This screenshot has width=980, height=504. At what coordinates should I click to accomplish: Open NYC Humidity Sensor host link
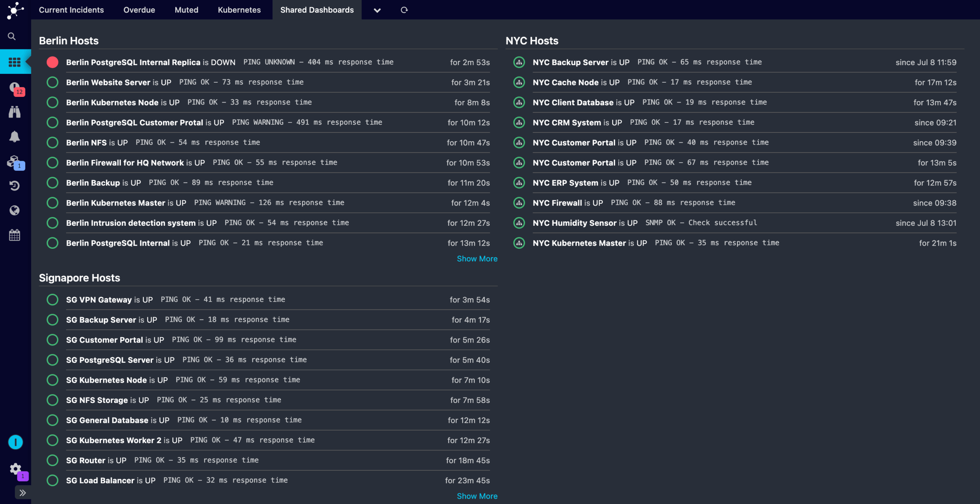(x=574, y=223)
